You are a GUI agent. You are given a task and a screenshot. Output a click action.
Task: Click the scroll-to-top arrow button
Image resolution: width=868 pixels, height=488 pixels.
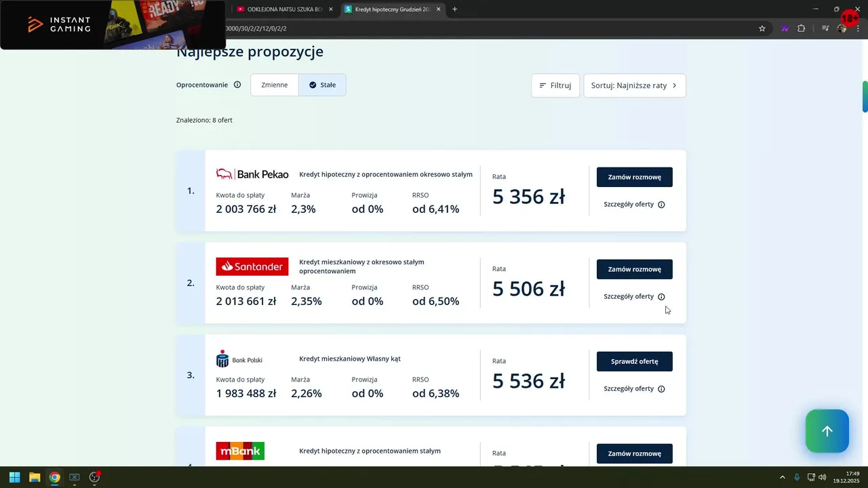(827, 431)
